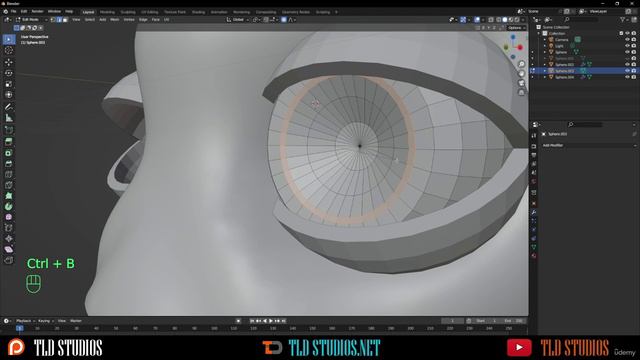The image size is (640, 360).
Task: Open Add Modifier dropdown
Action: click(x=589, y=145)
